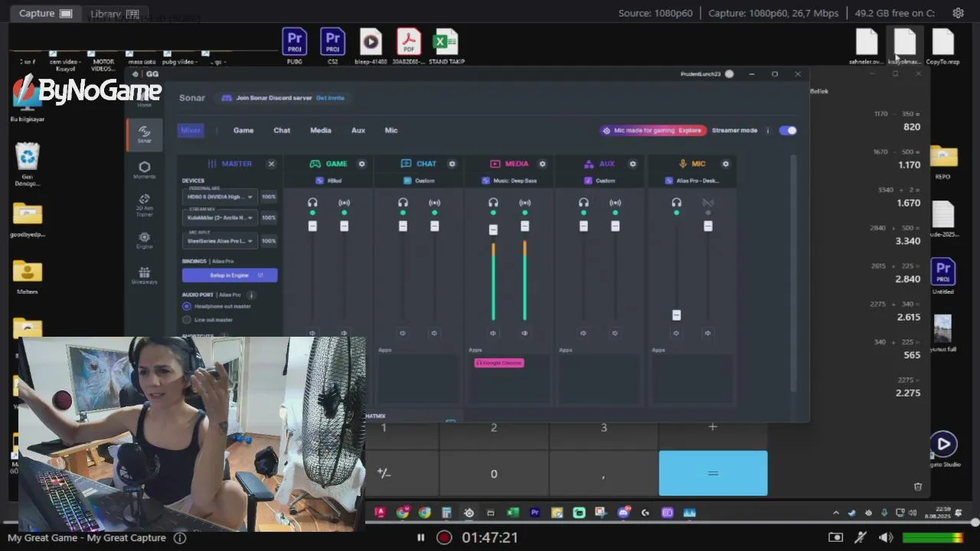Switch to the Mic tab
This screenshot has width=980, height=551.
point(391,130)
